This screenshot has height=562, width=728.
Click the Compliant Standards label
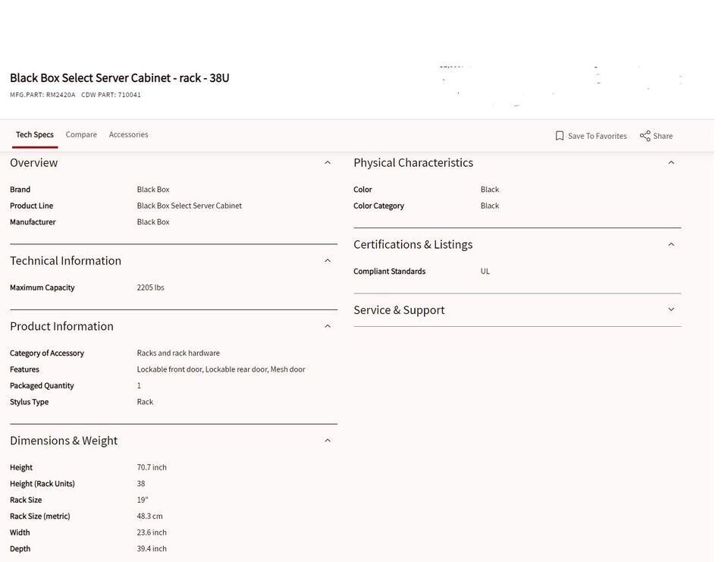tap(389, 272)
